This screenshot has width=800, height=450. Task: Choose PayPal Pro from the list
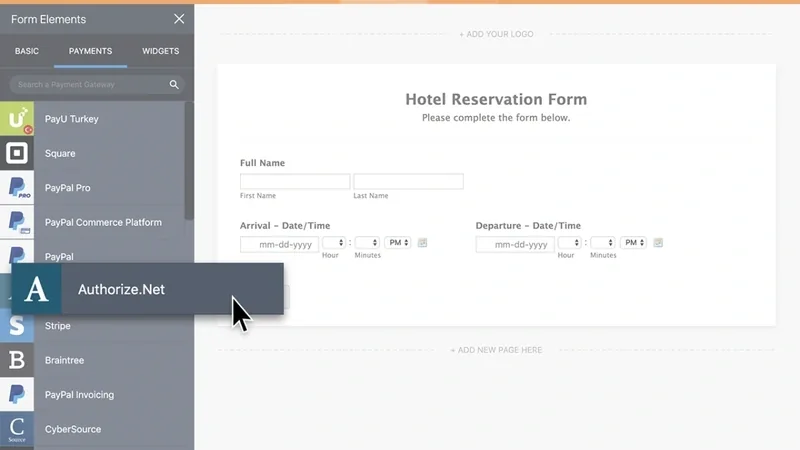(x=67, y=188)
